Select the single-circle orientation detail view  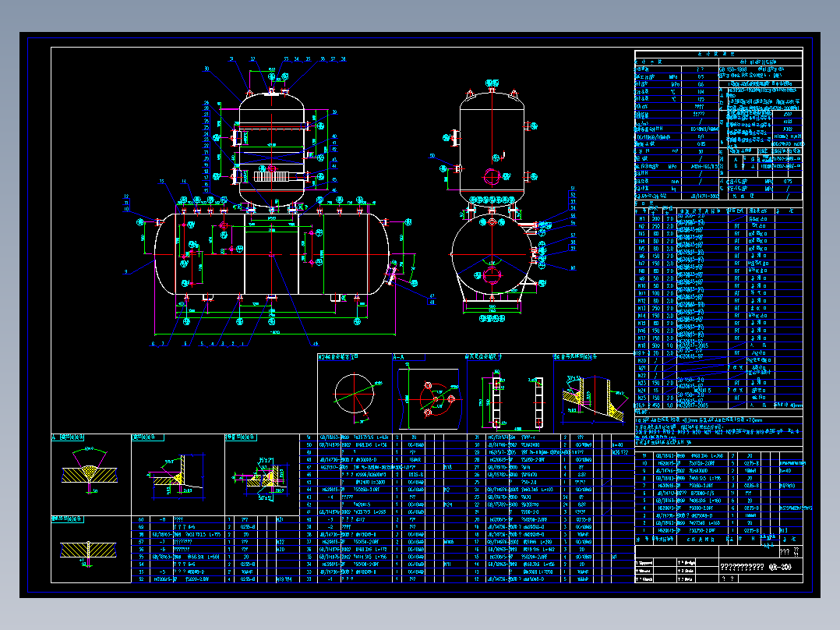[355, 394]
